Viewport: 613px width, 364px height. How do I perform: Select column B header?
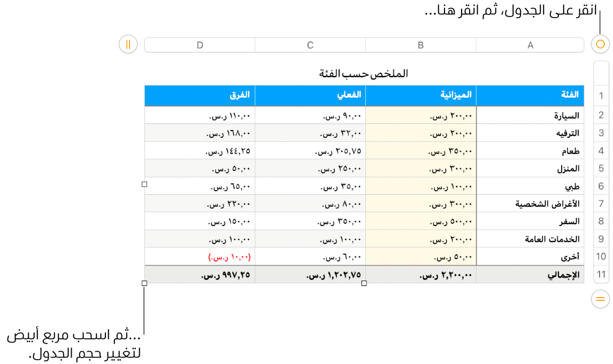420,45
